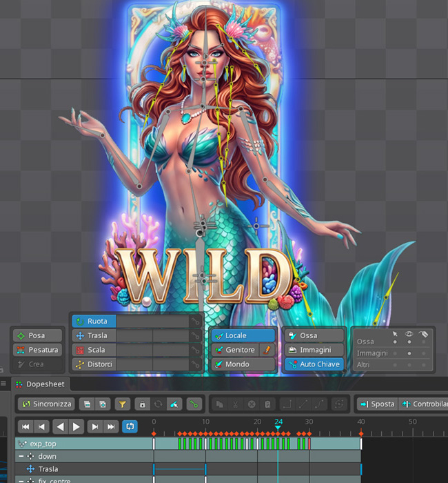The image size is (448, 483).
Task: Set a key using the Trasla key icon
Action: pos(195,335)
